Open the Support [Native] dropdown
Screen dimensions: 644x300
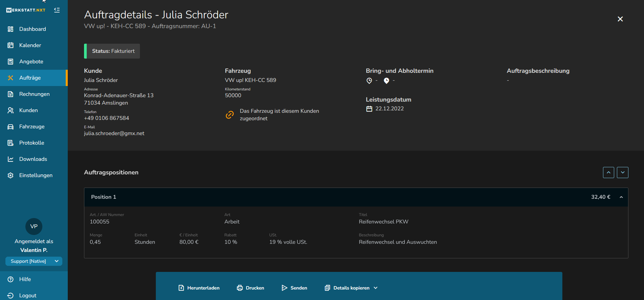point(34,261)
